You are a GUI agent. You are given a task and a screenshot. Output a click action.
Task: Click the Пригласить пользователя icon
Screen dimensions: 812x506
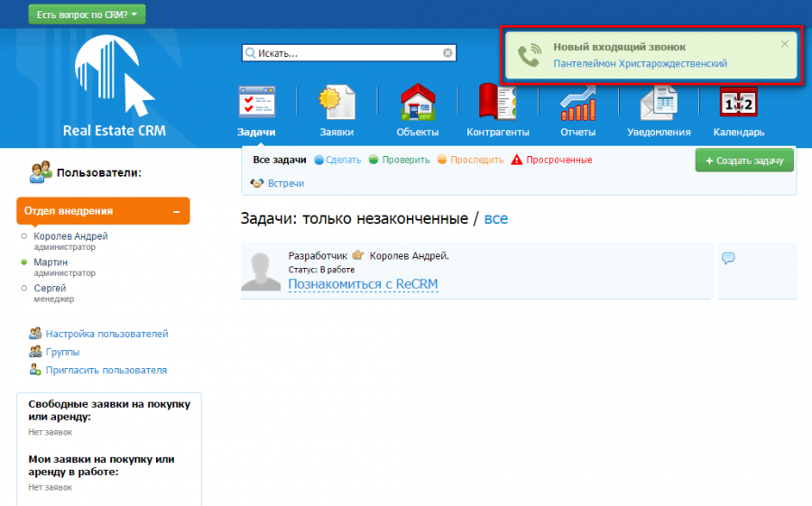coord(35,369)
